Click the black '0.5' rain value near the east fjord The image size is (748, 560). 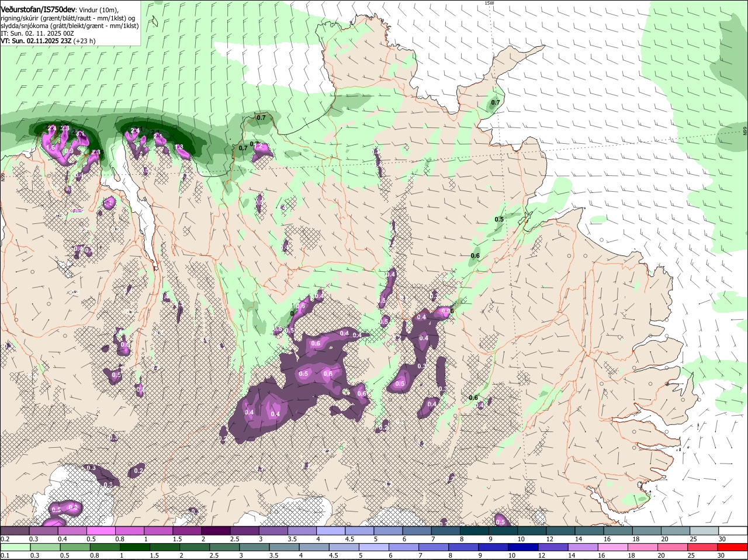coord(499,219)
